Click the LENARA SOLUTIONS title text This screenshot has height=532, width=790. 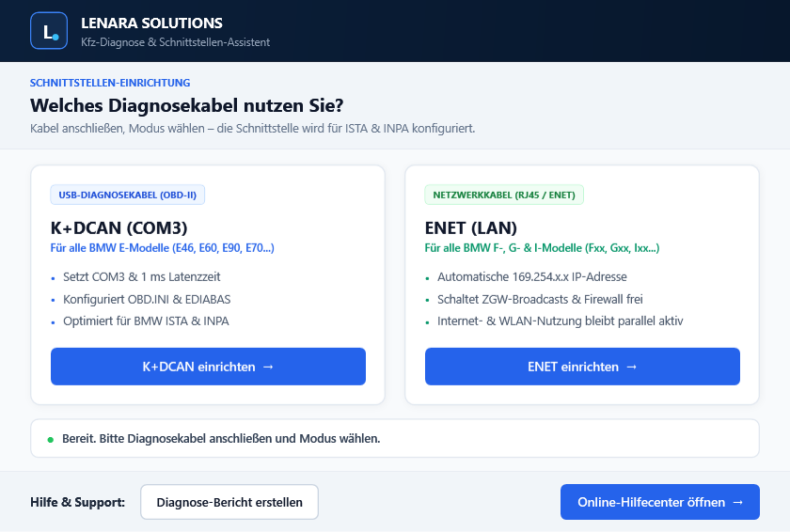click(151, 23)
